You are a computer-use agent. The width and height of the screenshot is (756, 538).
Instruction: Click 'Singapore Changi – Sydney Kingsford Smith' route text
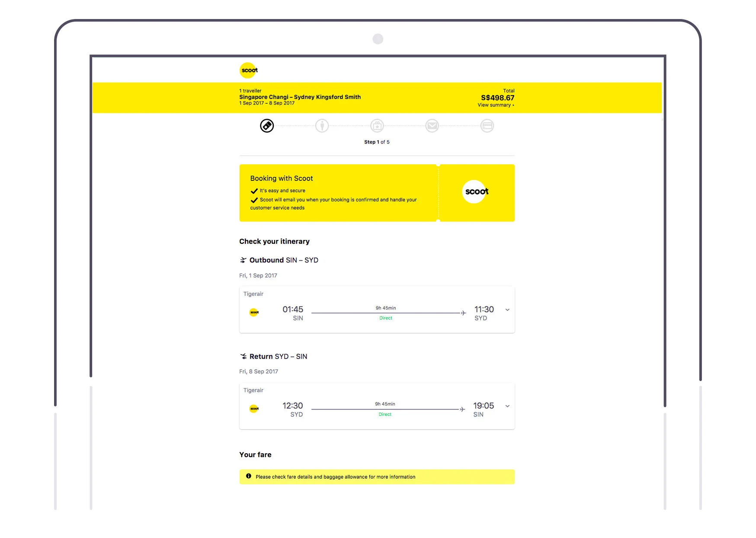point(300,97)
